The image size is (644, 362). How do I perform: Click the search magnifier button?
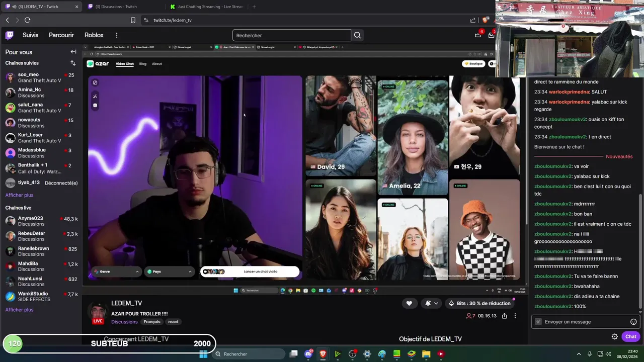357,35
